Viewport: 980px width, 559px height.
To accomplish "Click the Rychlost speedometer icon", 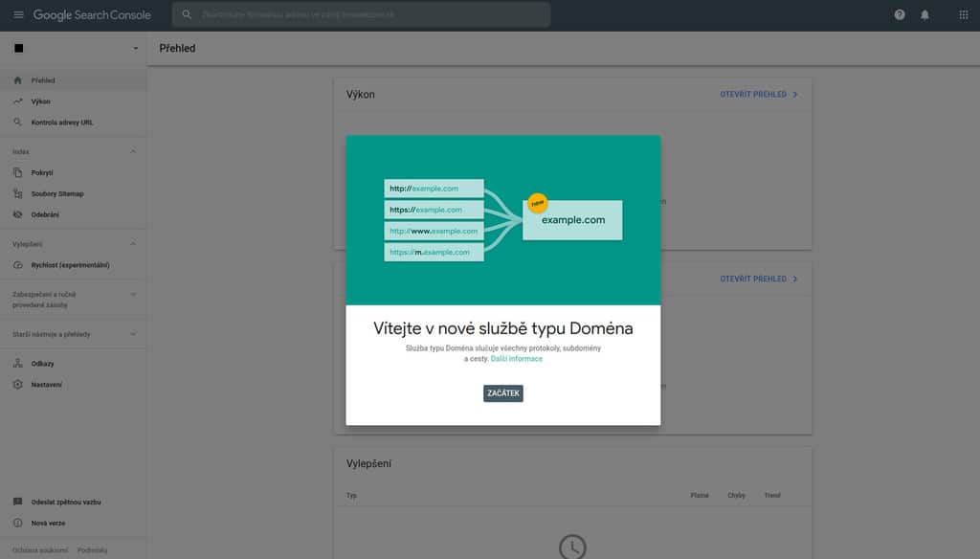I will click(17, 264).
